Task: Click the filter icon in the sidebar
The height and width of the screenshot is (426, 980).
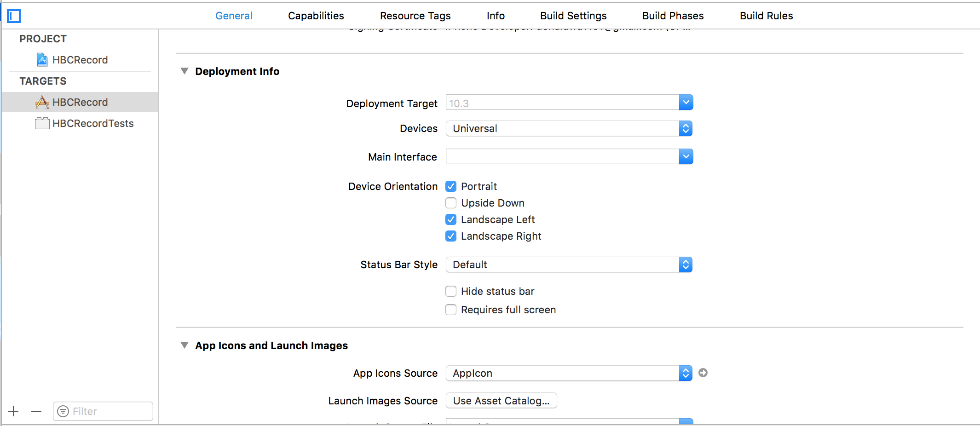Action: 63,411
